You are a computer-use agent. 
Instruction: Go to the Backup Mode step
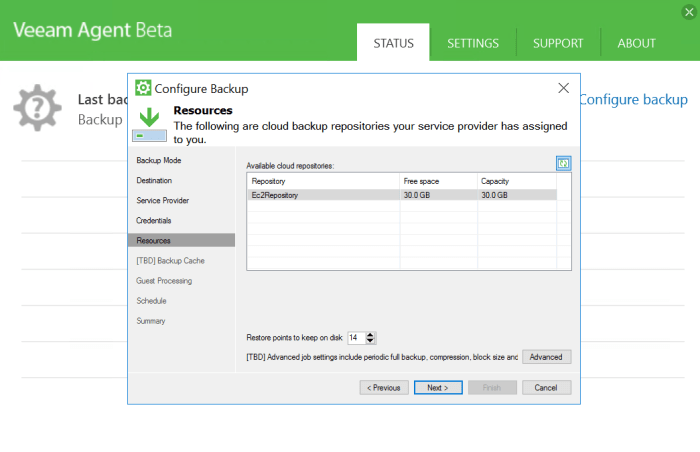pos(159,160)
